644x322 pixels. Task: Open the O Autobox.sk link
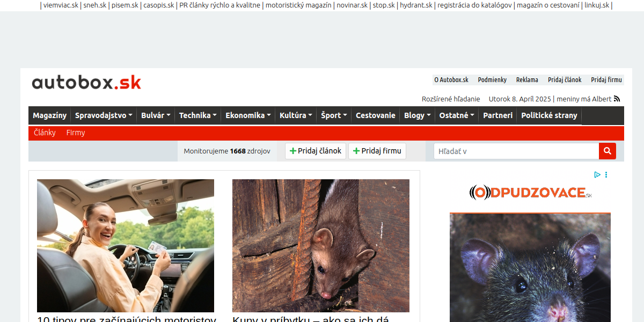tap(451, 80)
